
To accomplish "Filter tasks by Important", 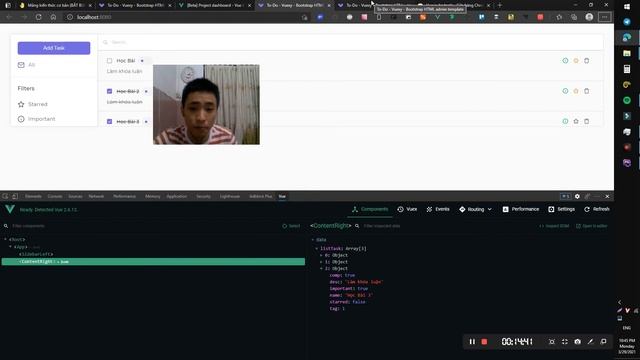I will point(36,119).
